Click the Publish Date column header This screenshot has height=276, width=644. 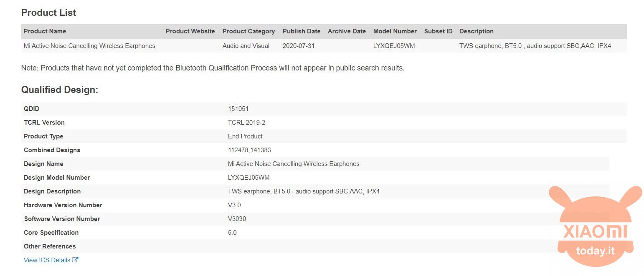pos(302,31)
